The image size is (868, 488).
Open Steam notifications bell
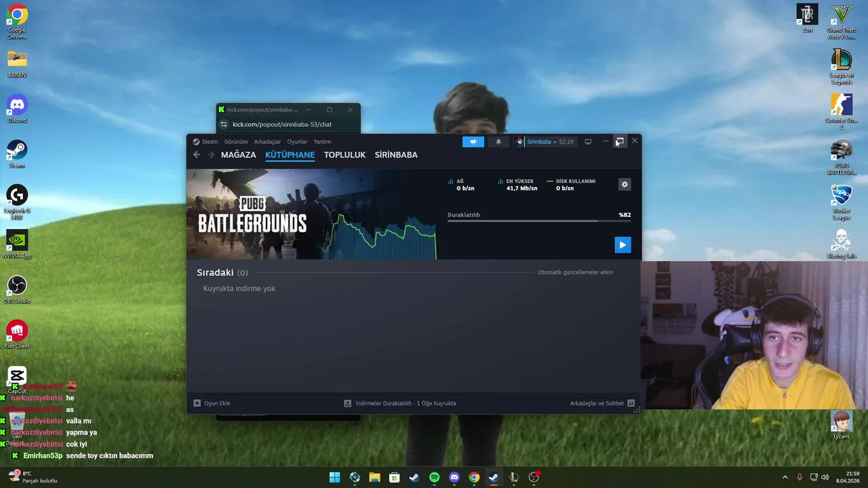point(498,142)
